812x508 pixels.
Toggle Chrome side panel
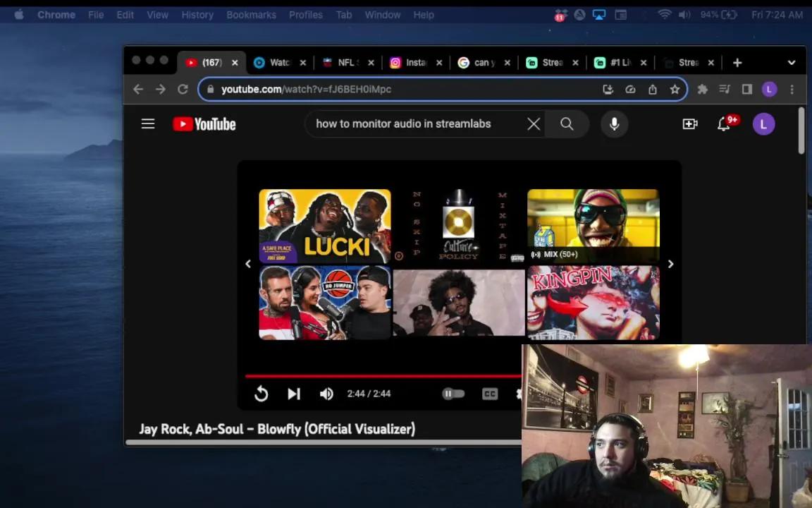pyautogui.click(x=746, y=89)
